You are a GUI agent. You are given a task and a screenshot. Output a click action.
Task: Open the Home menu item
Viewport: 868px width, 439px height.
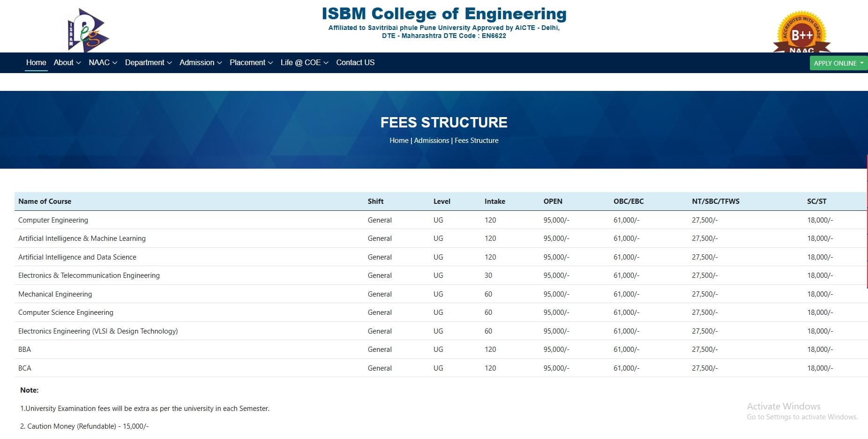[36, 63]
